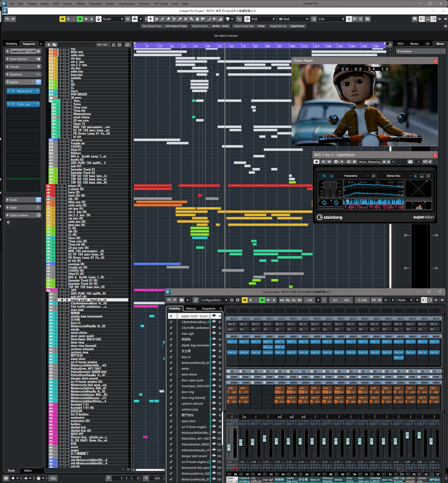Click the first channel's volume fader in MixConsole
Screen dimensions: 448x483
click(229, 447)
